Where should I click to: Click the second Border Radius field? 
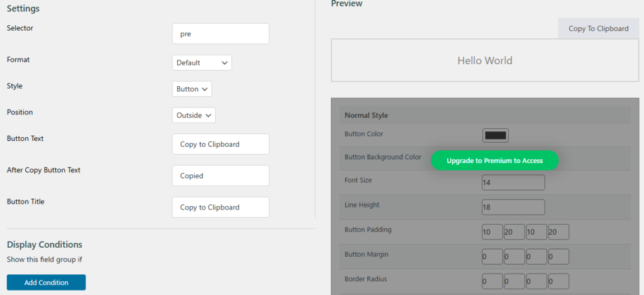(514, 281)
